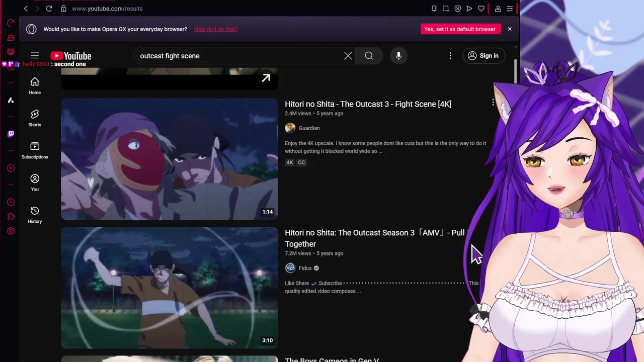Open Opera settings gear in sidebar
The height and width of the screenshot is (362, 644).
click(11, 231)
